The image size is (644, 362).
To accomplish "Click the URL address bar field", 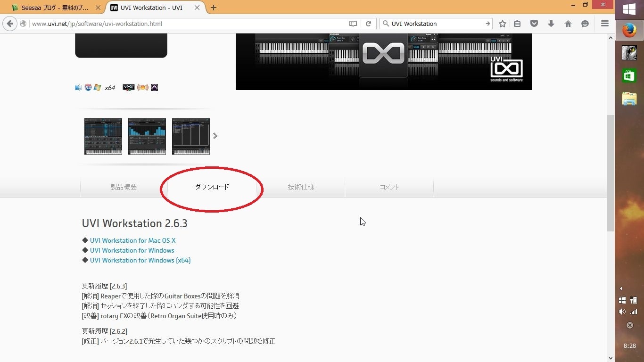I will pyautogui.click(x=189, y=24).
